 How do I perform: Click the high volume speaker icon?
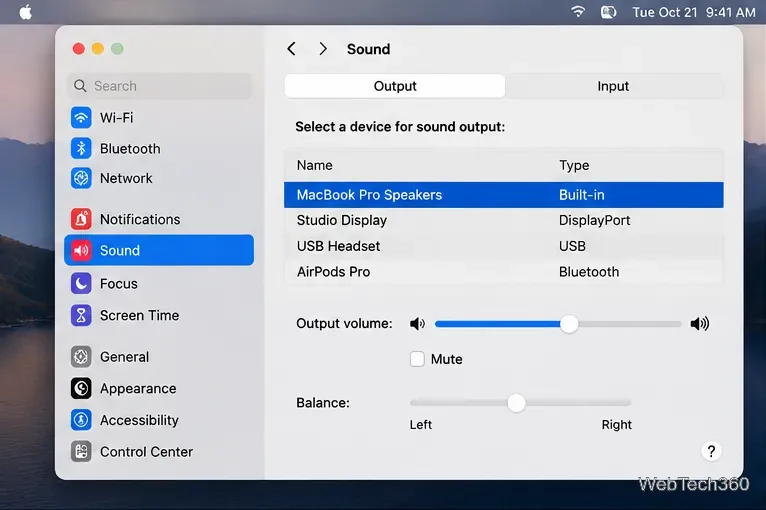pyautogui.click(x=700, y=323)
